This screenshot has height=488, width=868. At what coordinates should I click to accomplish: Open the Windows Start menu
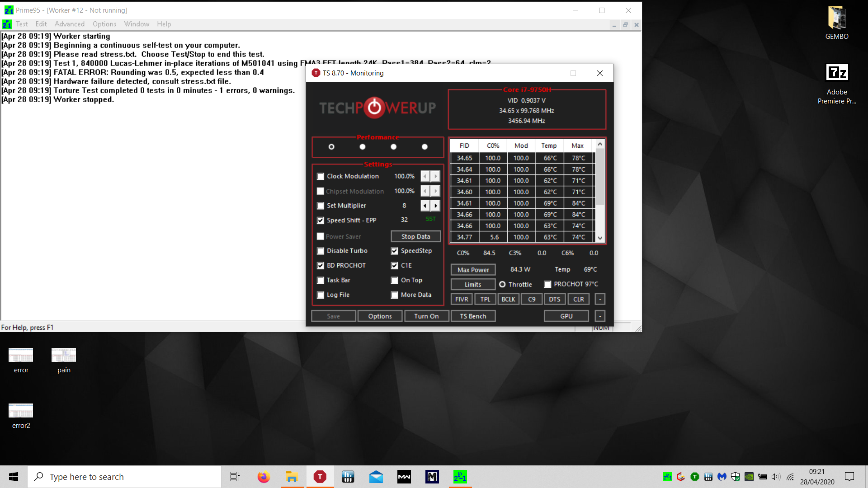coord(14,477)
